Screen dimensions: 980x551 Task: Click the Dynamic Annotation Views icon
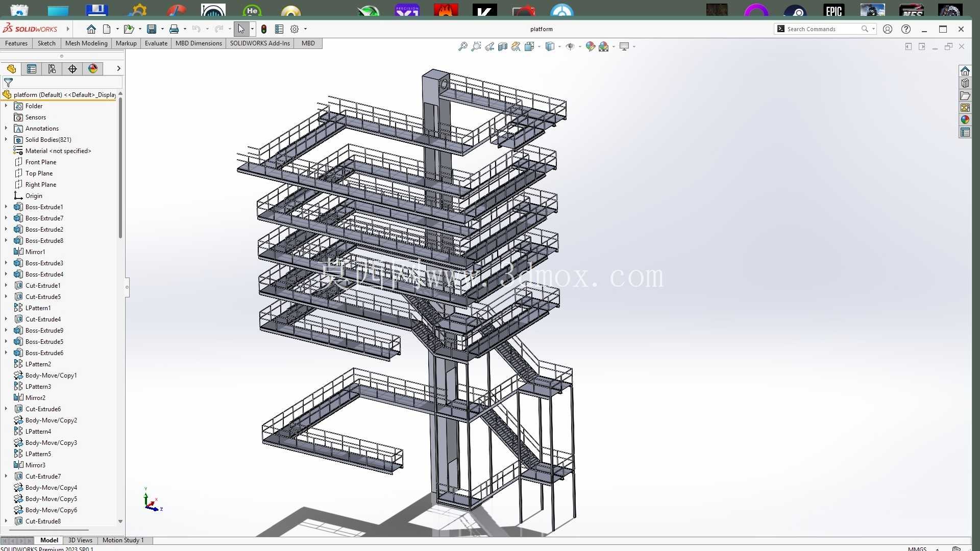[x=516, y=46]
